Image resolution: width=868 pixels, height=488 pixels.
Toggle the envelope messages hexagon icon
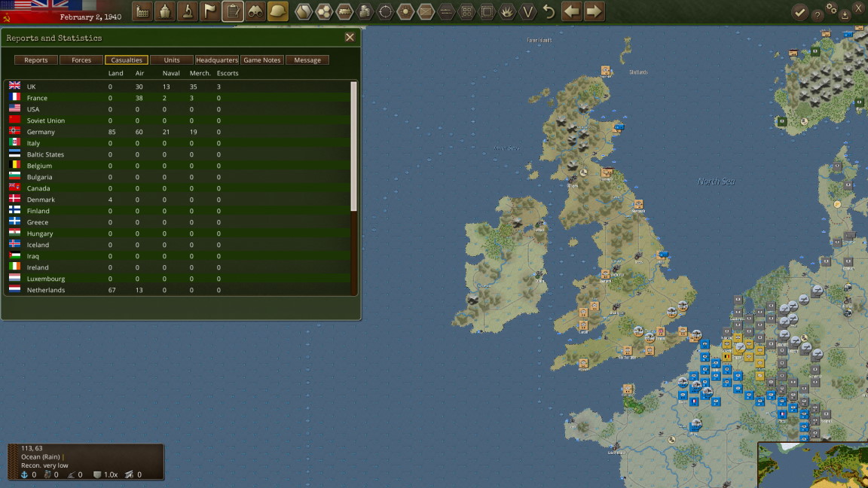(x=426, y=11)
